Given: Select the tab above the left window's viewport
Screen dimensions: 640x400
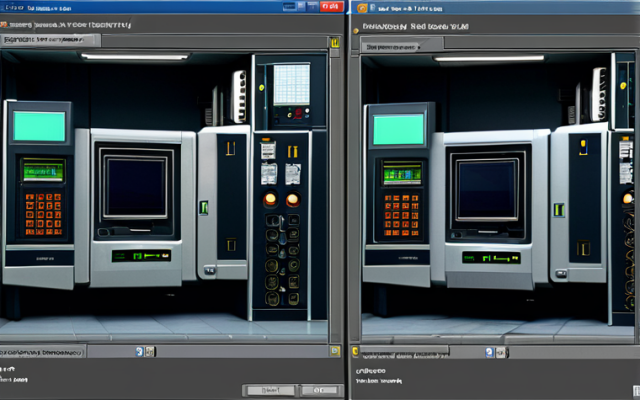Looking at the screenshot, I should coord(50,40).
